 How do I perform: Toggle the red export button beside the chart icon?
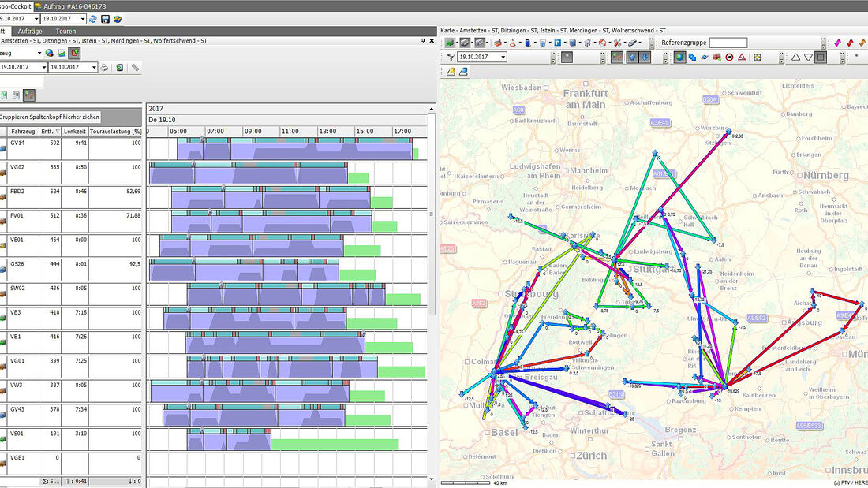tap(75, 53)
